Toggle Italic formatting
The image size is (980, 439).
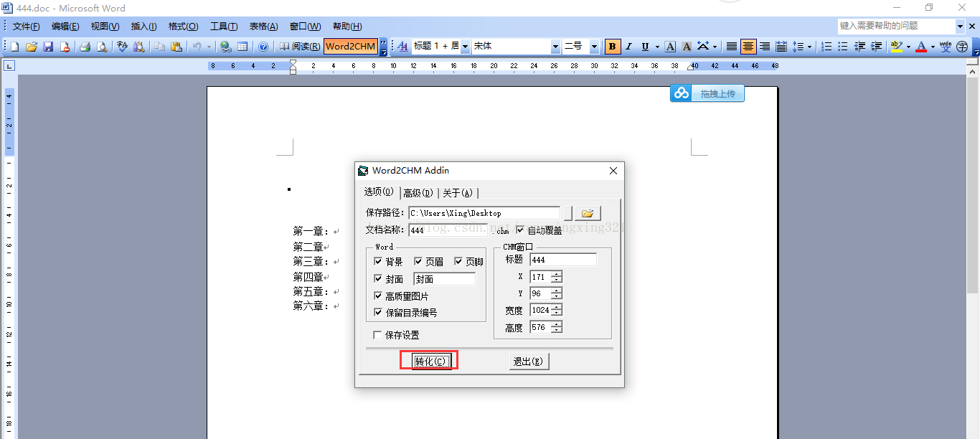(x=629, y=47)
